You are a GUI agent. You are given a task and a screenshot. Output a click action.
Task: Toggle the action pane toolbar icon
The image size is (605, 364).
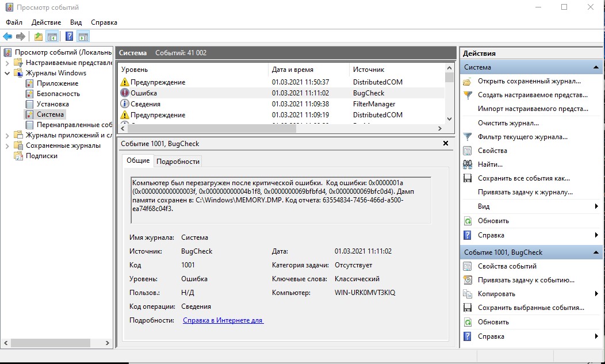click(83, 37)
